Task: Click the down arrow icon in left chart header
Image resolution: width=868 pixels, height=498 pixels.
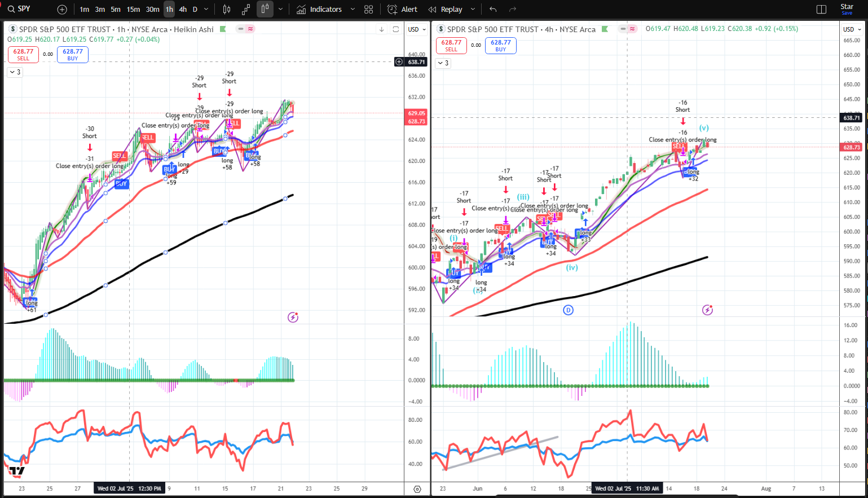Action: click(x=382, y=29)
